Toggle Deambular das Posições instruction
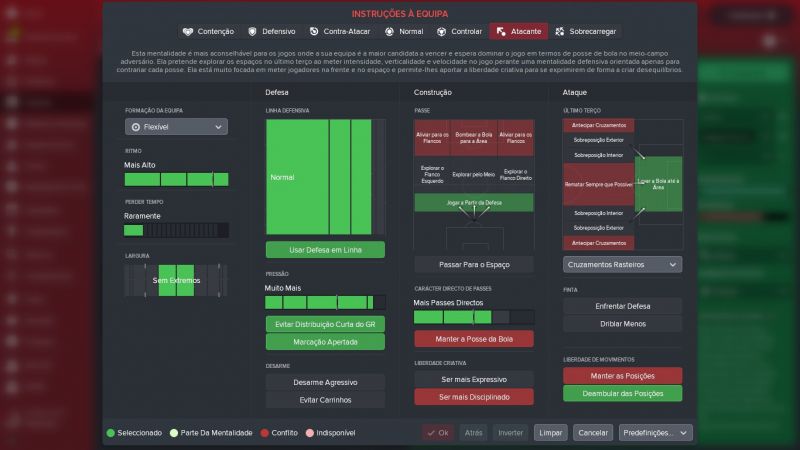 coord(622,393)
